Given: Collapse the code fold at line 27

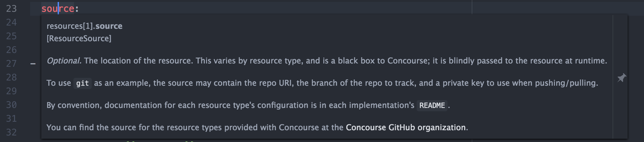Looking at the screenshot, I should (33, 64).
